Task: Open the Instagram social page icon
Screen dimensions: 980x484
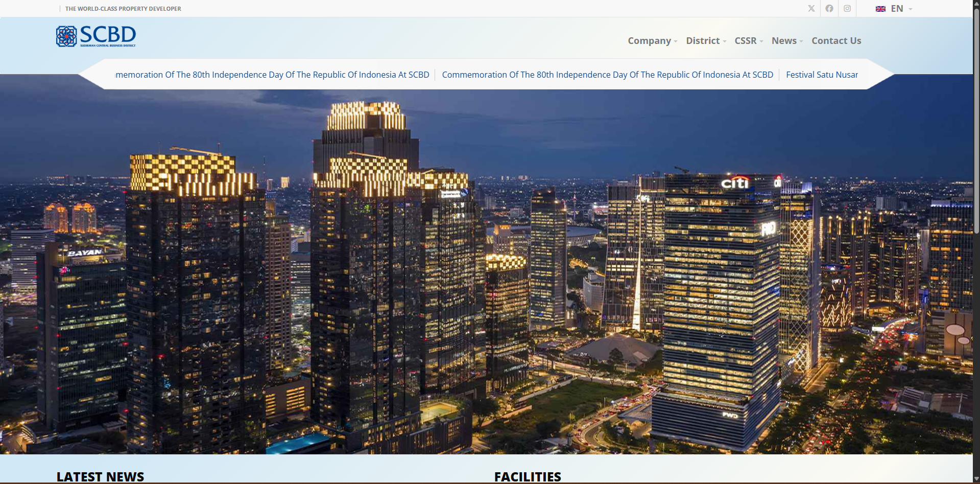Action: pos(847,9)
